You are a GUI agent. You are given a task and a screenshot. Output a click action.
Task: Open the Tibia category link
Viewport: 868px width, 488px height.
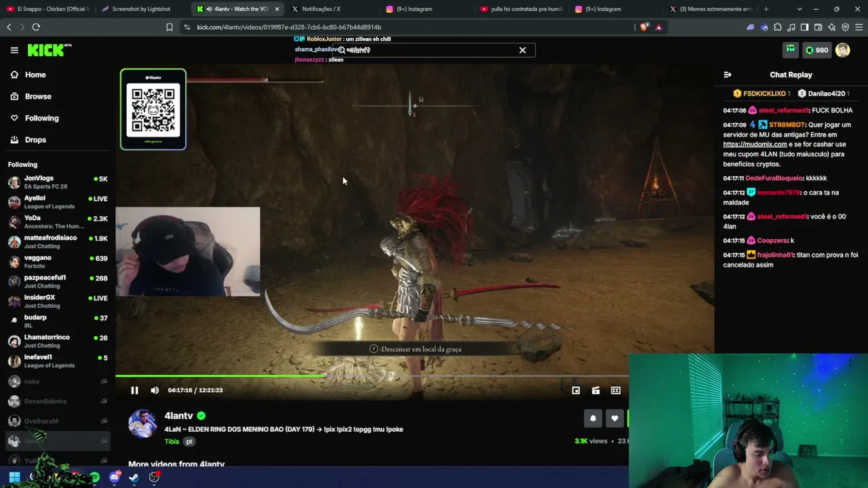point(172,441)
